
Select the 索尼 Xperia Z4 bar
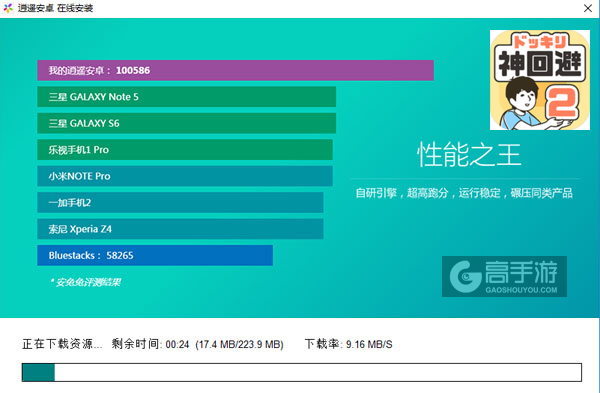click(180, 229)
